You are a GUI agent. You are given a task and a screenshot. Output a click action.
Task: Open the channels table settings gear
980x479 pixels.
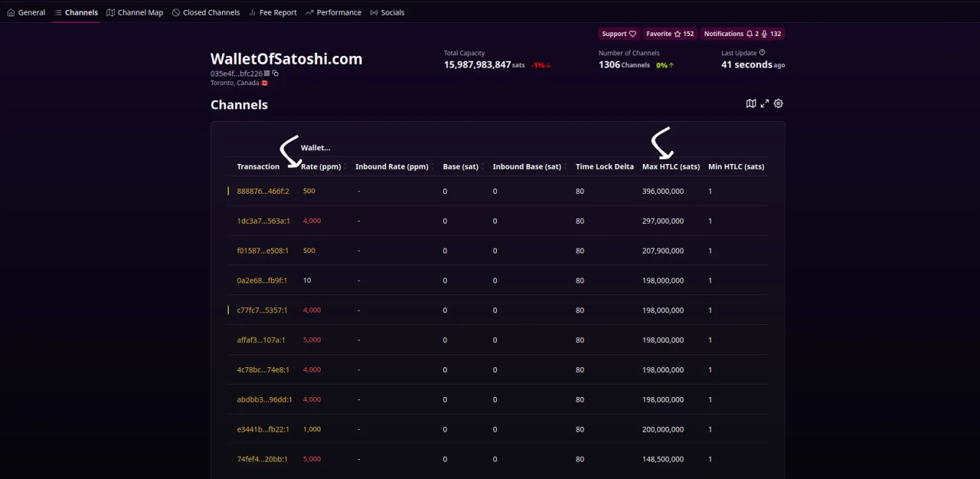pos(778,103)
